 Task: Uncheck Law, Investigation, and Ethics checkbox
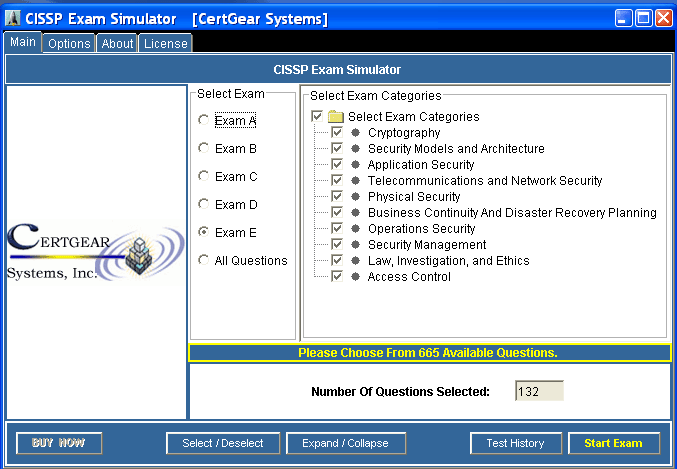coord(337,260)
